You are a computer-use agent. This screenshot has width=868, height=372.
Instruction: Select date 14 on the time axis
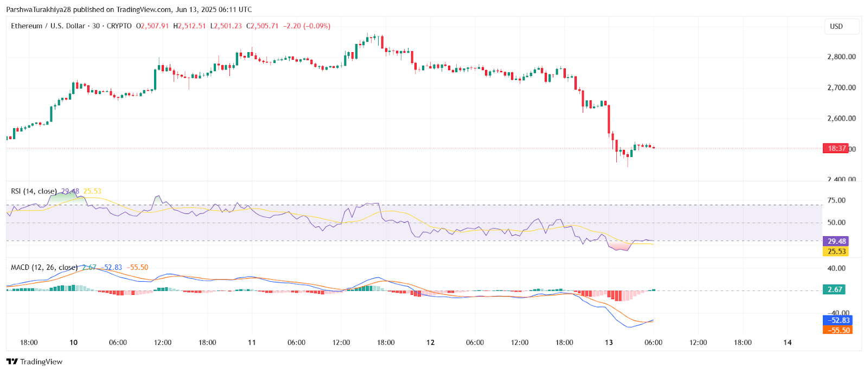pos(787,343)
